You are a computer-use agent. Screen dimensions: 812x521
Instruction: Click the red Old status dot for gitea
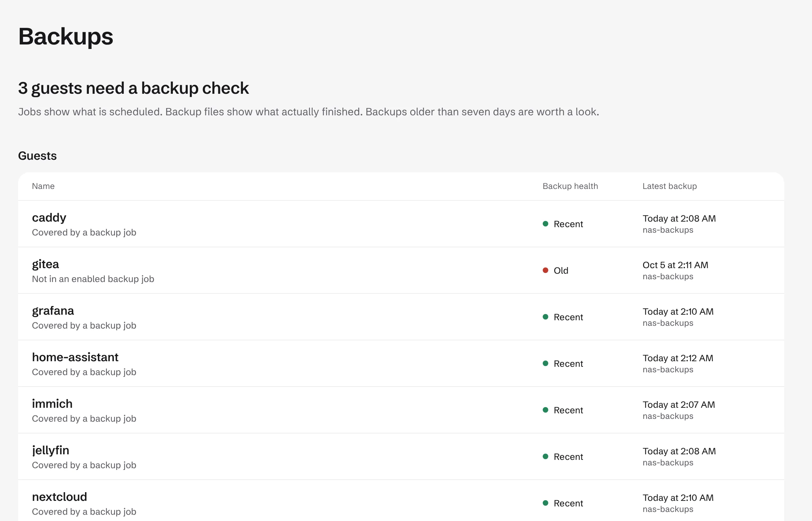point(545,270)
